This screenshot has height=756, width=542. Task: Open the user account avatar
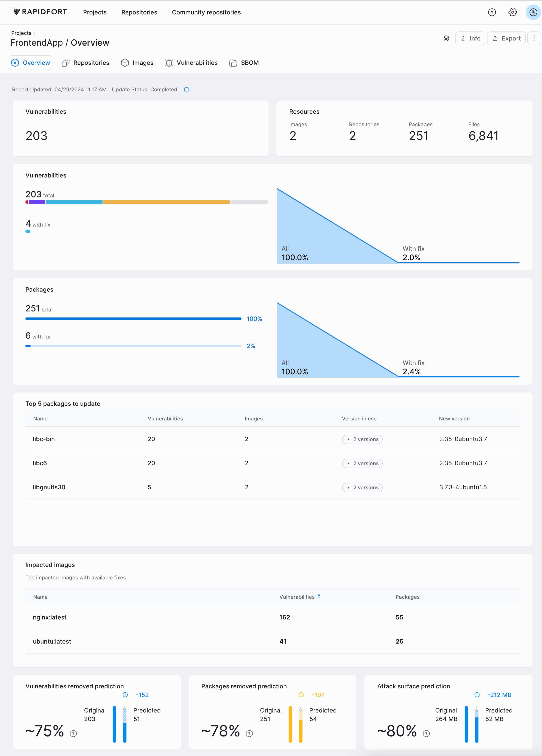pyautogui.click(x=533, y=12)
